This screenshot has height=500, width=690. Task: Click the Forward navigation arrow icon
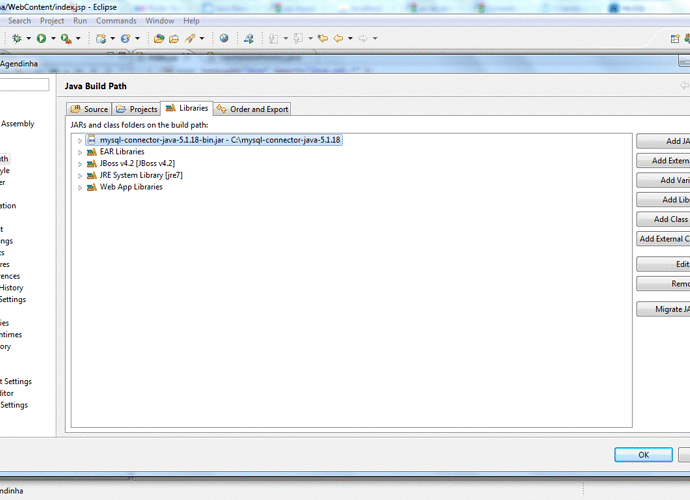[363, 38]
